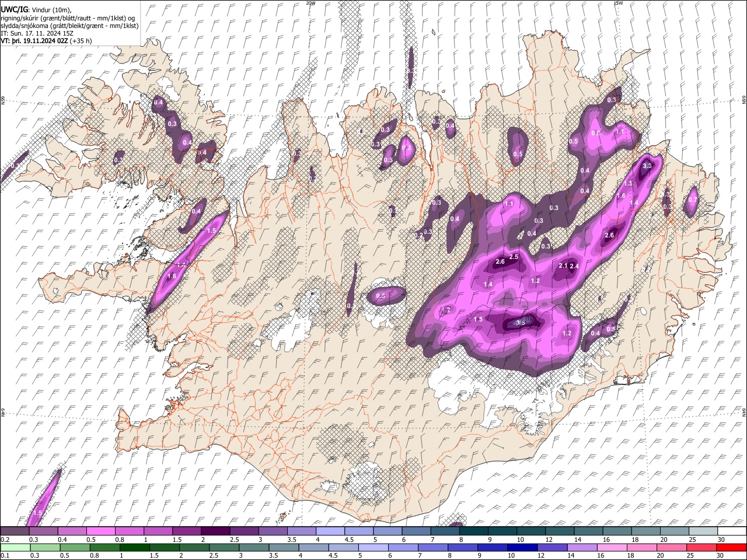Click the 15W longitude label at top
This screenshot has height=560, width=747.
[618, 3]
